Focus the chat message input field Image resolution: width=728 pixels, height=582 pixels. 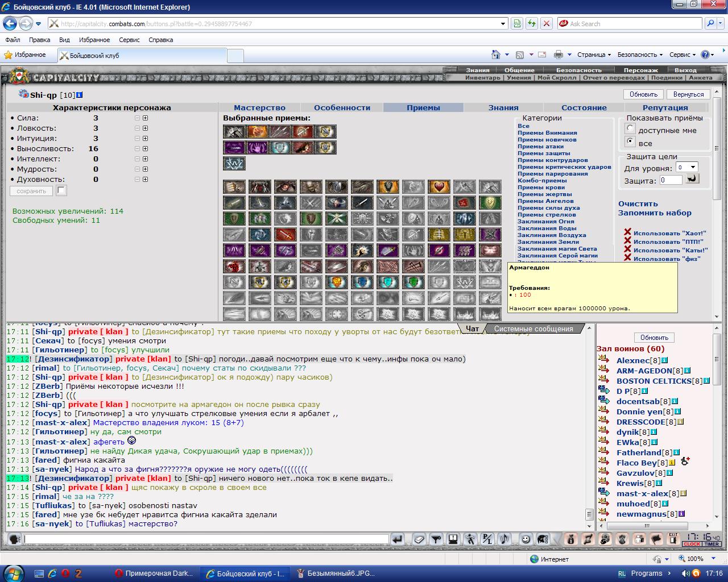click(206, 539)
